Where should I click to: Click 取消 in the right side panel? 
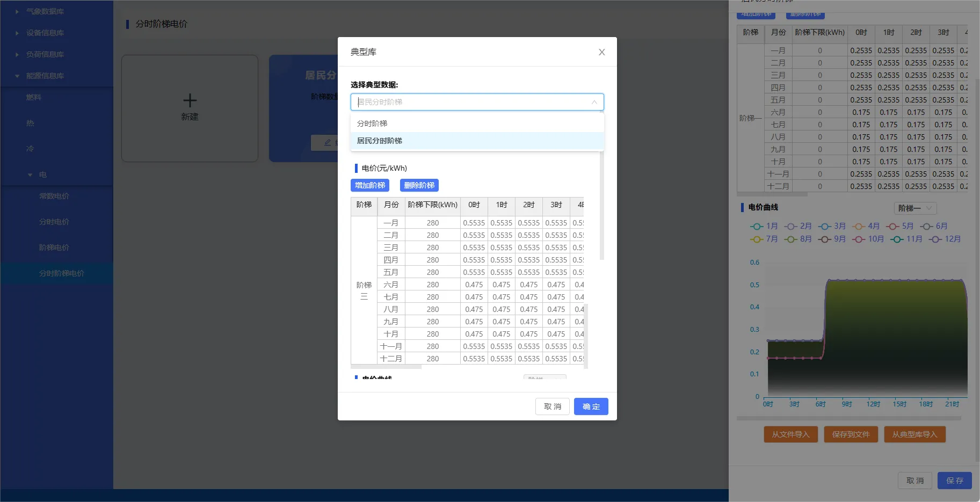[x=915, y=481]
